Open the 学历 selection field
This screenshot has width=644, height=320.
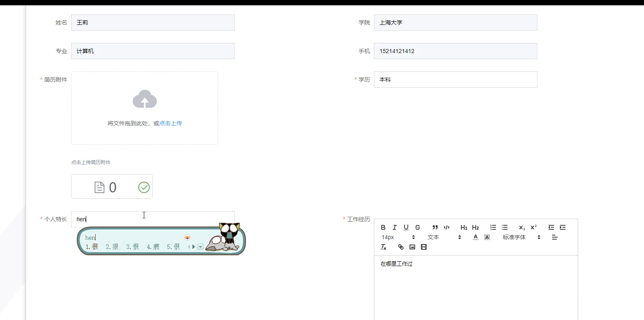coord(455,80)
